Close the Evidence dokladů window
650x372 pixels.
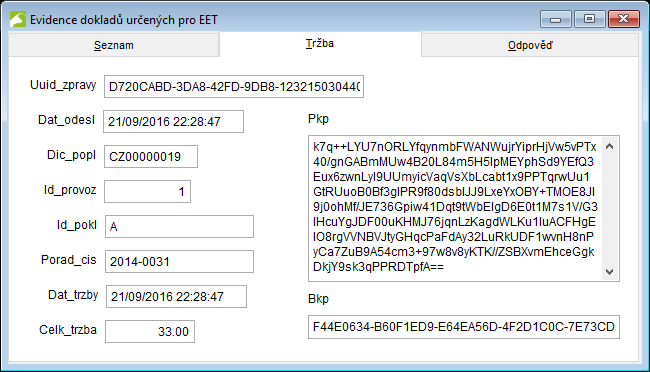(x=623, y=19)
